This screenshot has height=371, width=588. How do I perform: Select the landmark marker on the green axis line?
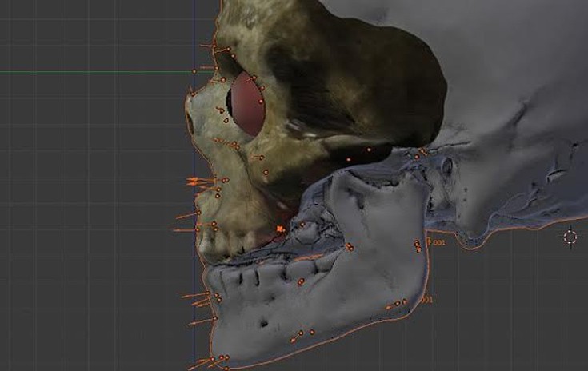[194, 71]
